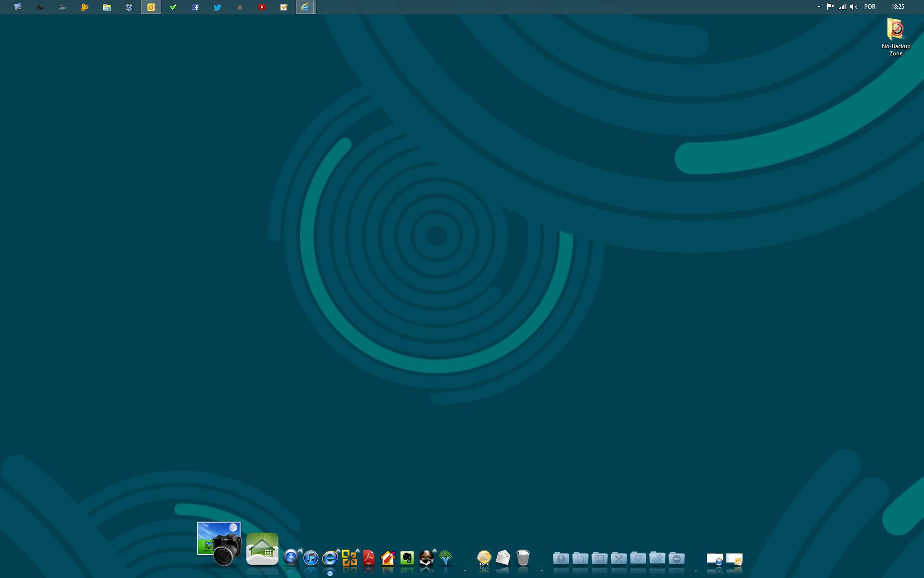
Task: Open QuickTime player in the dock
Action: 291,558
